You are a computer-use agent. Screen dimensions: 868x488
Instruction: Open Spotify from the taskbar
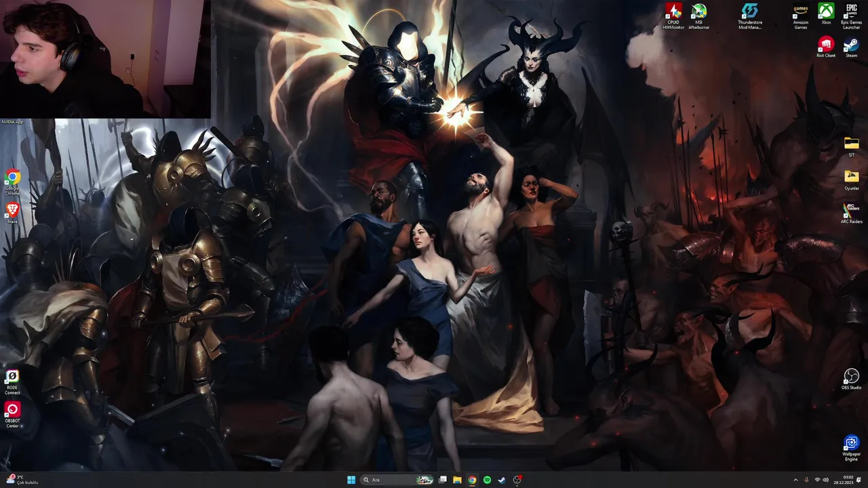click(x=487, y=480)
